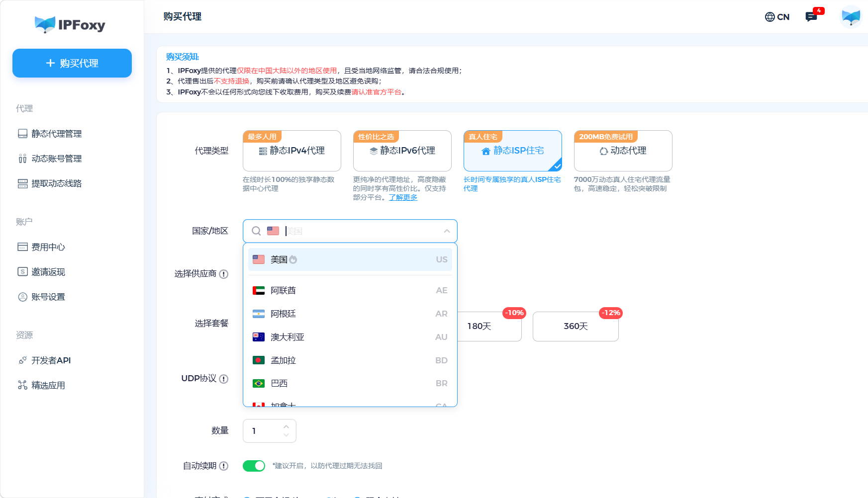This screenshot has width=868, height=498.
Task: Click the 动态账号管理 icon
Action: (x=22, y=159)
